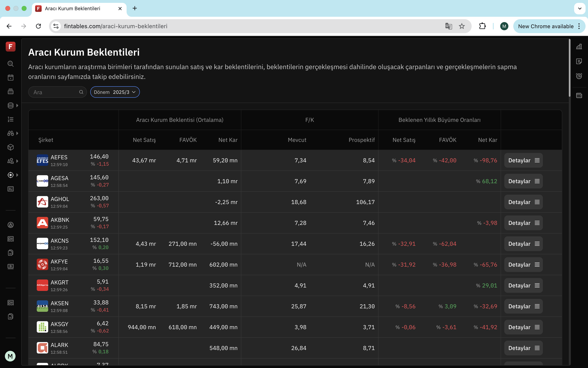The image size is (588, 368).
Task: Open Detaylar for AKFYE
Action: (x=523, y=265)
